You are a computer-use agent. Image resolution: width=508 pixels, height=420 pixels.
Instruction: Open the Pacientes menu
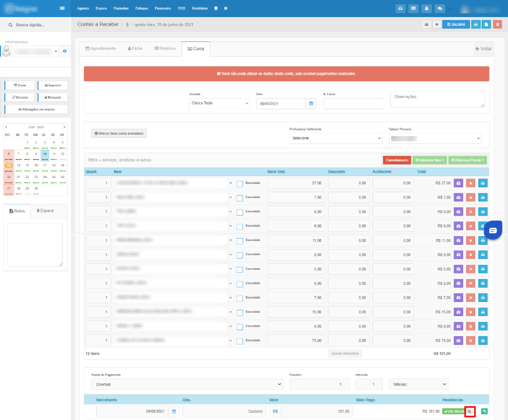(121, 8)
